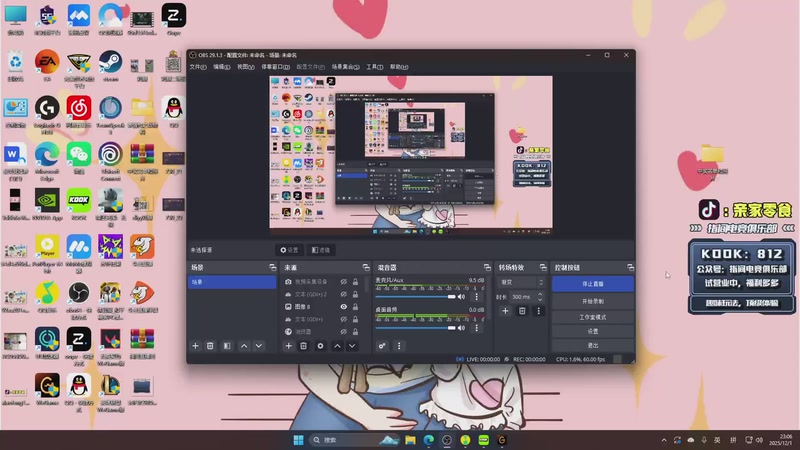The height and width of the screenshot is (450, 800).
Task: Open advanced audio properties gear icon
Action: (382, 346)
